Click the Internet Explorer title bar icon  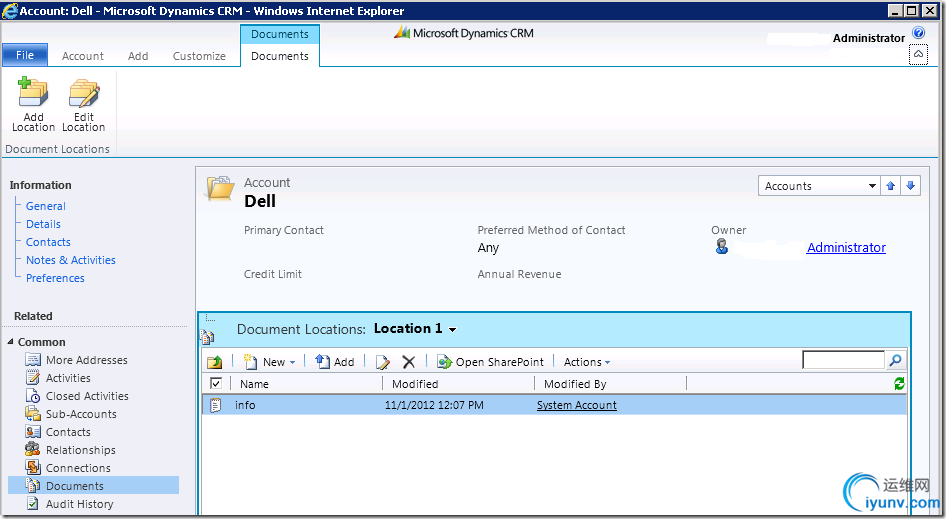(x=10, y=11)
